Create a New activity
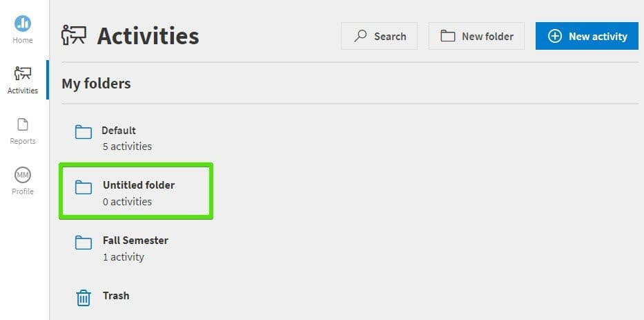 click(x=587, y=36)
